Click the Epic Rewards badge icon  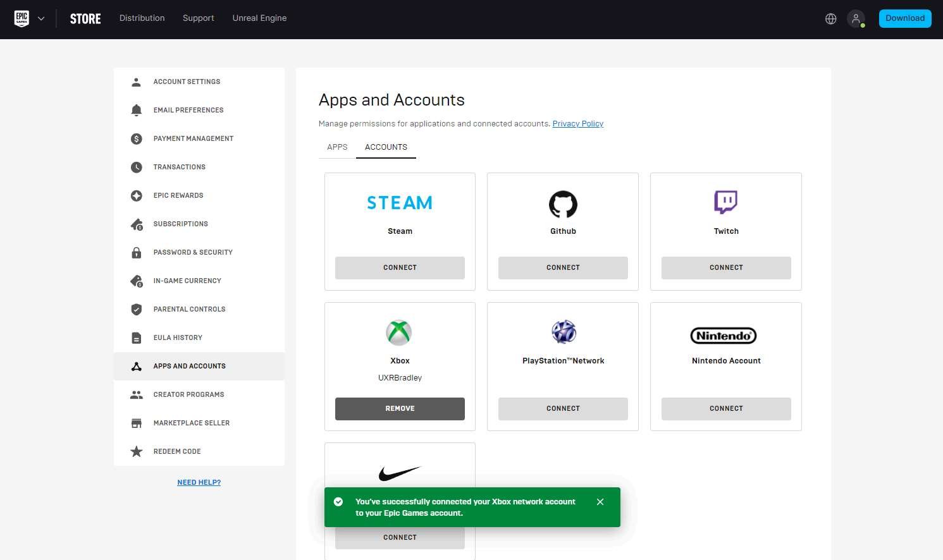(136, 196)
